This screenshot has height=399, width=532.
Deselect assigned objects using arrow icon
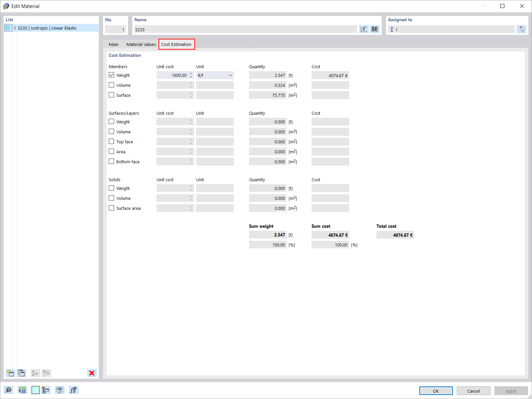click(522, 29)
